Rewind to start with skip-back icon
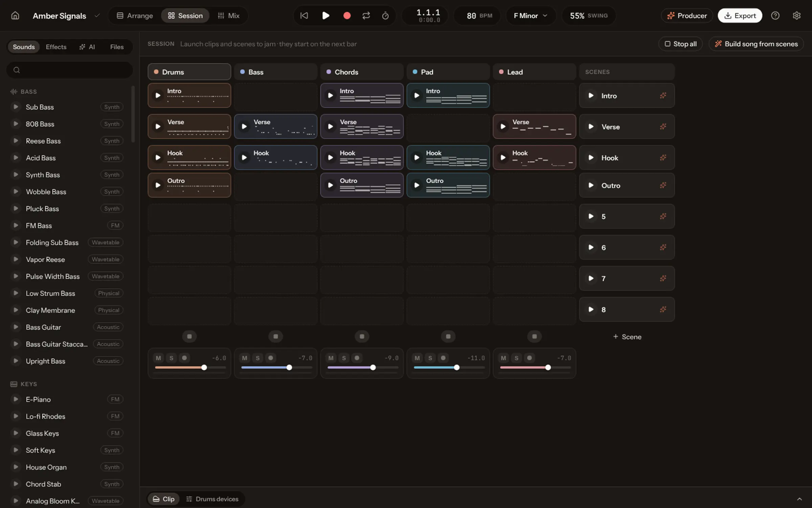Viewport: 812px width, 508px height. pos(304,16)
